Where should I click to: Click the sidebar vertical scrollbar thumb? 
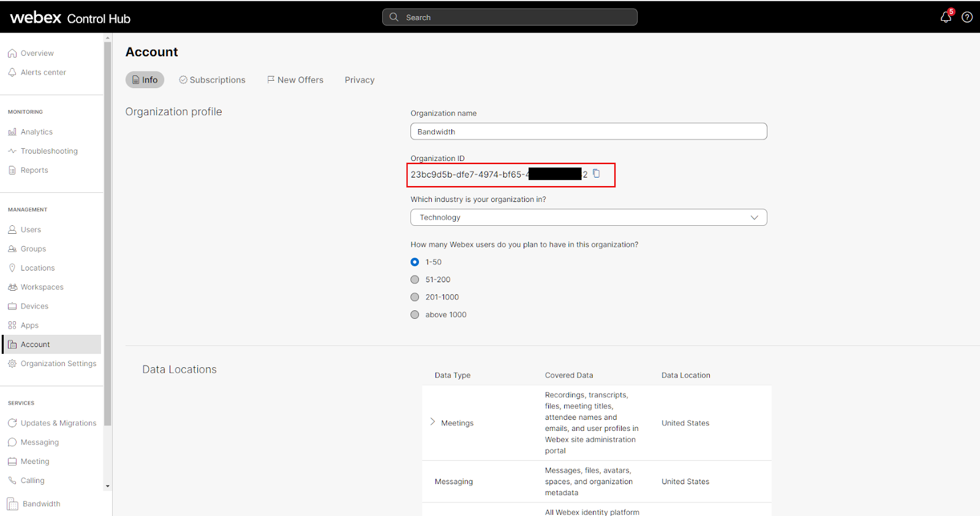[108, 233]
